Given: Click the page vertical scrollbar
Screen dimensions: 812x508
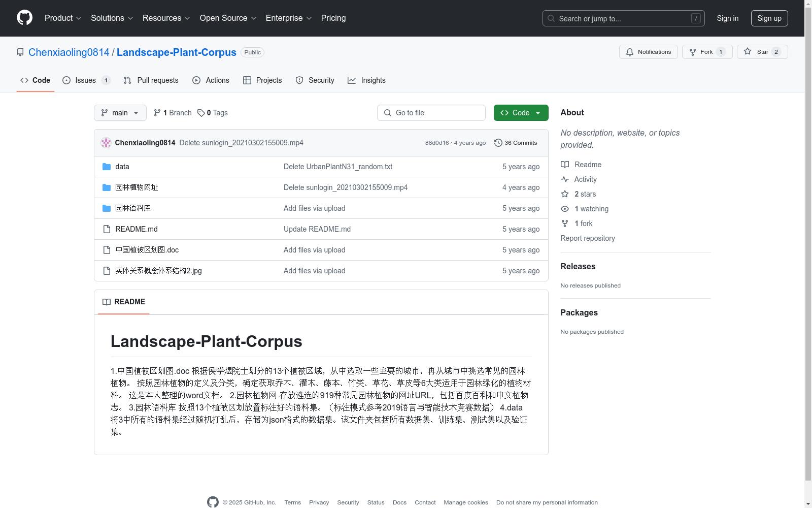Looking at the screenshot, I should pos(808,244).
